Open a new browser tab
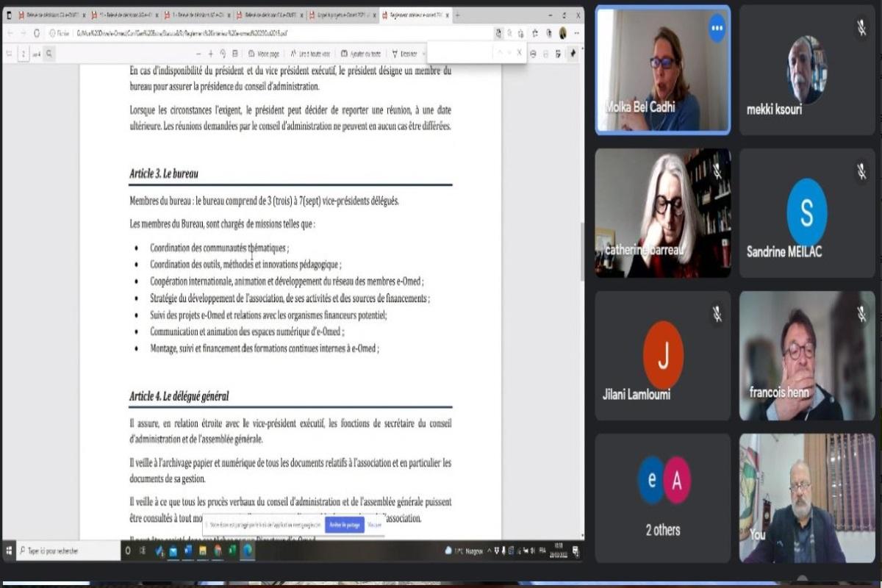The height and width of the screenshot is (588, 882). click(x=458, y=15)
